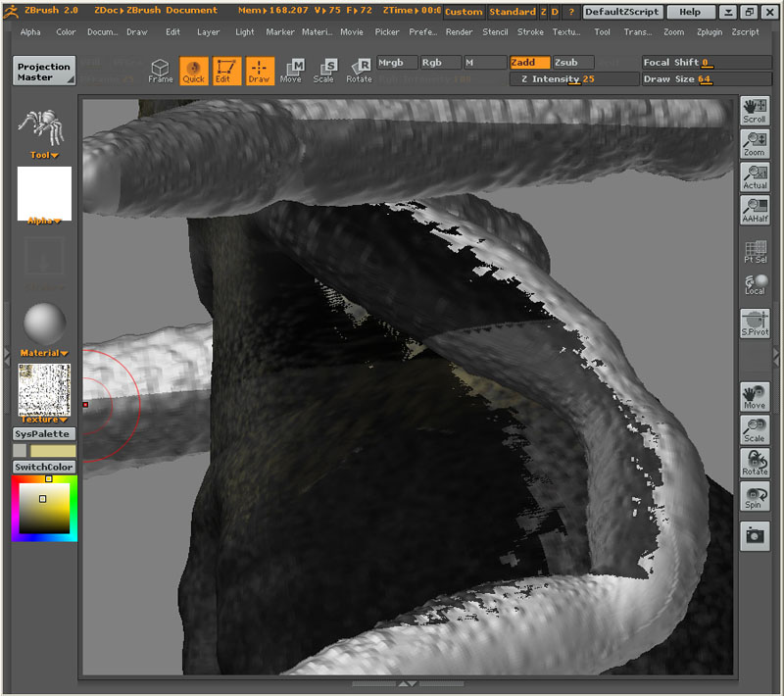Screen dimensions: 784x696
Task: Open the Texture selector dropdown
Action: pyautogui.click(x=44, y=420)
